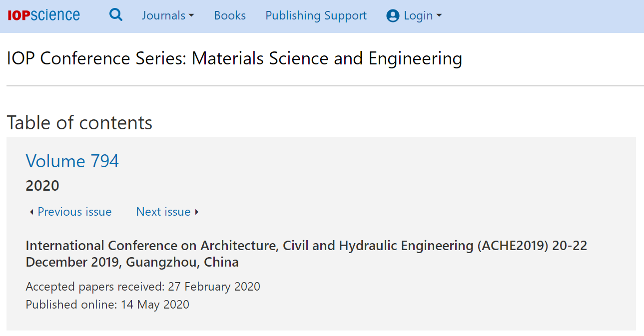This screenshot has width=644, height=336.
Task: Click the right arrow after Next issue
Action: [197, 212]
